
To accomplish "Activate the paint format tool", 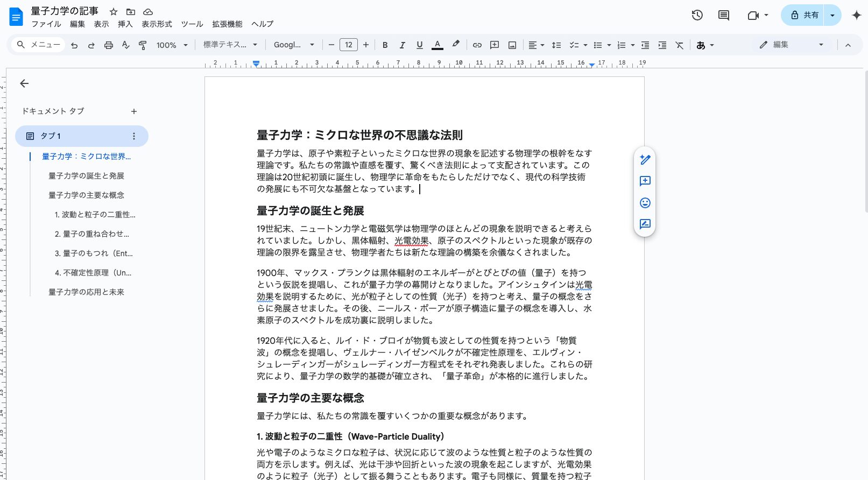I will tap(143, 45).
